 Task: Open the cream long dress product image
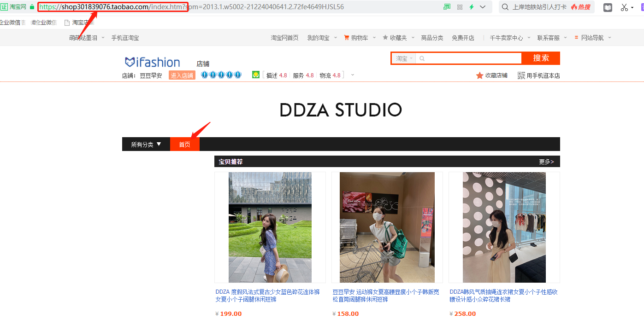504,227
